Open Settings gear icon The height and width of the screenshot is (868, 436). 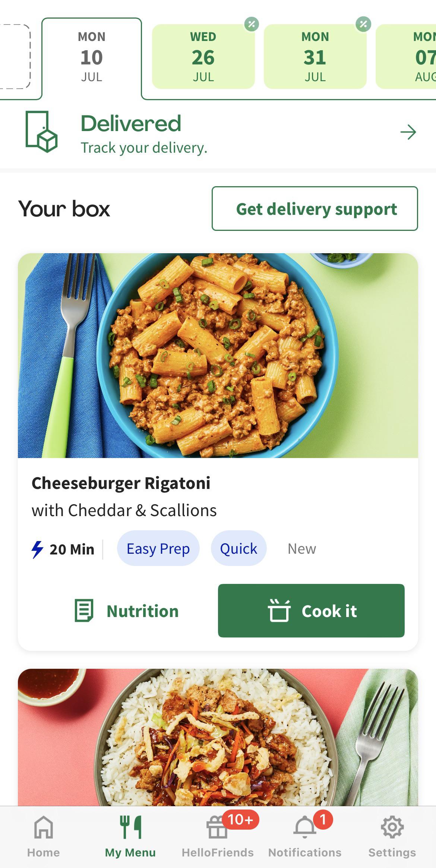click(392, 827)
